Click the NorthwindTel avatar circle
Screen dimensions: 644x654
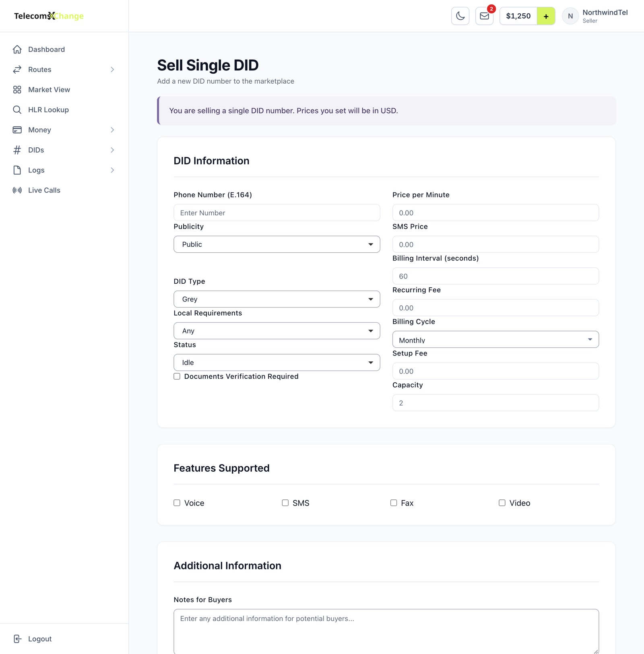pyautogui.click(x=570, y=16)
